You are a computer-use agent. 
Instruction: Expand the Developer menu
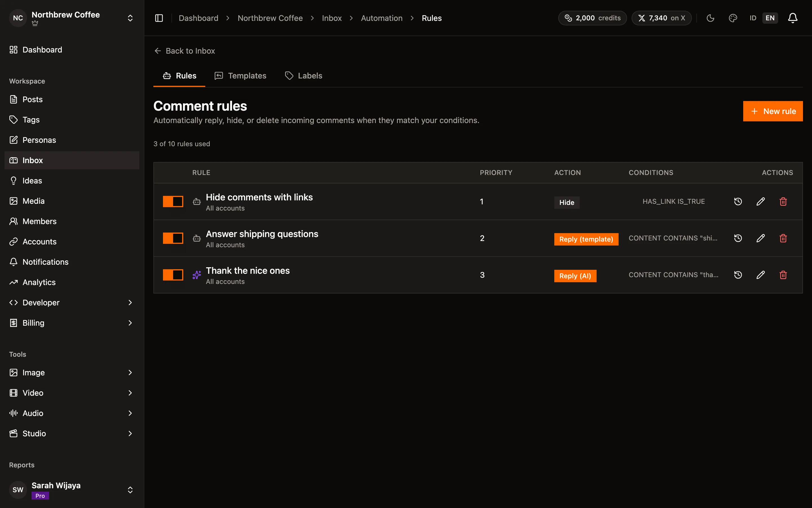pos(72,302)
